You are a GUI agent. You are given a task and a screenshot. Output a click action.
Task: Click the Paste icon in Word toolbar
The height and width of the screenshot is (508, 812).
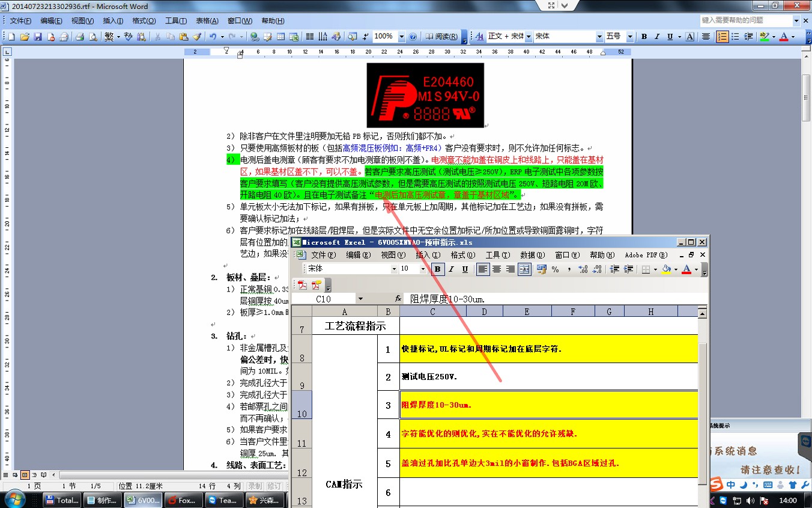coord(184,37)
